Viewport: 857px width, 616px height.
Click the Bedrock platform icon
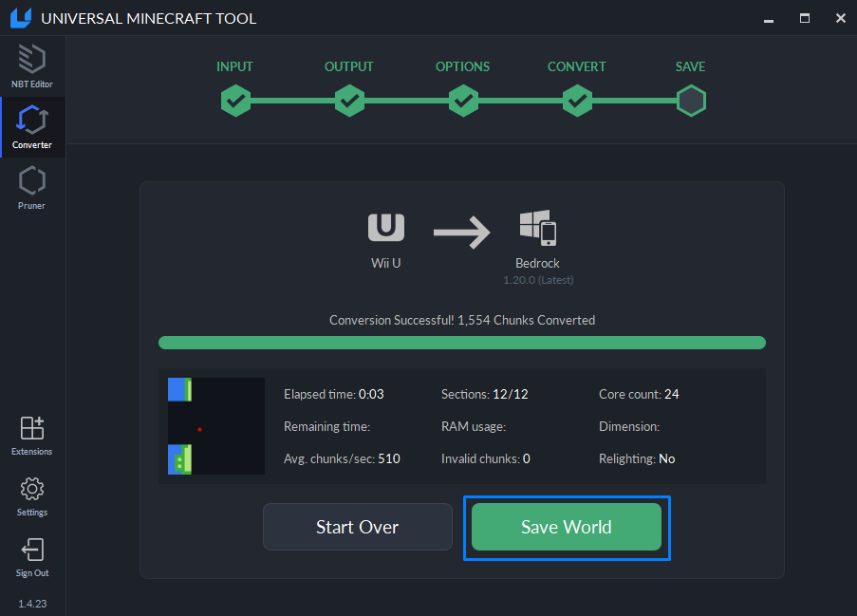pyautogui.click(x=538, y=228)
